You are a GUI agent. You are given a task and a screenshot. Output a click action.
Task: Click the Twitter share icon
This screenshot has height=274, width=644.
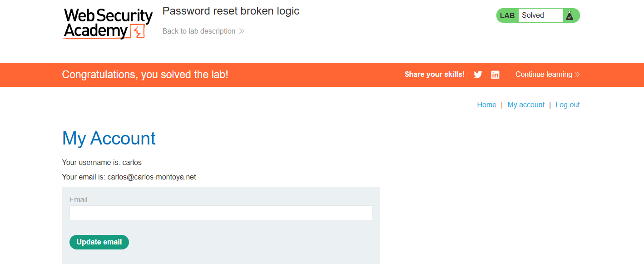tap(478, 75)
